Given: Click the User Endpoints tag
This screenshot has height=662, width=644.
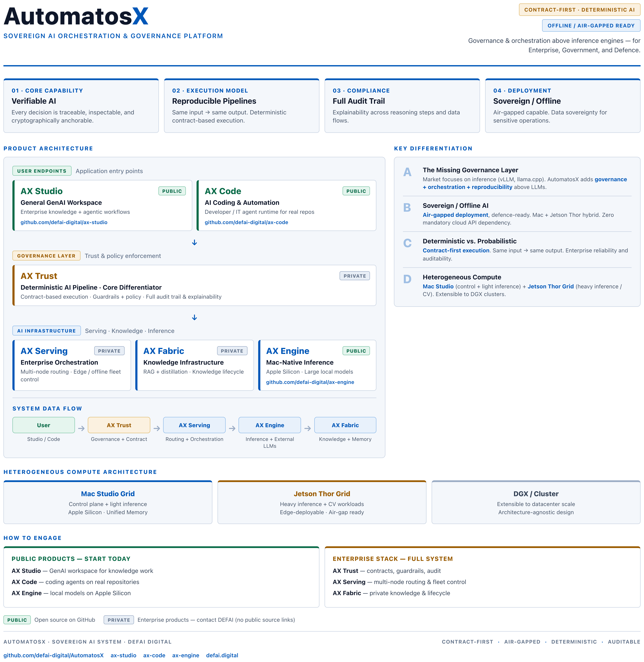Looking at the screenshot, I should [42, 171].
